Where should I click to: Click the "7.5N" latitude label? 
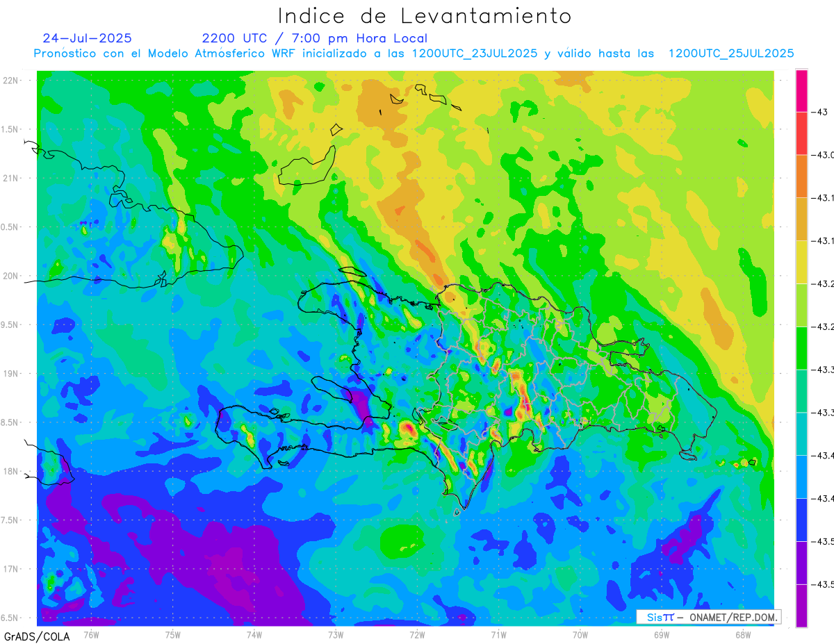pyautogui.click(x=10, y=520)
